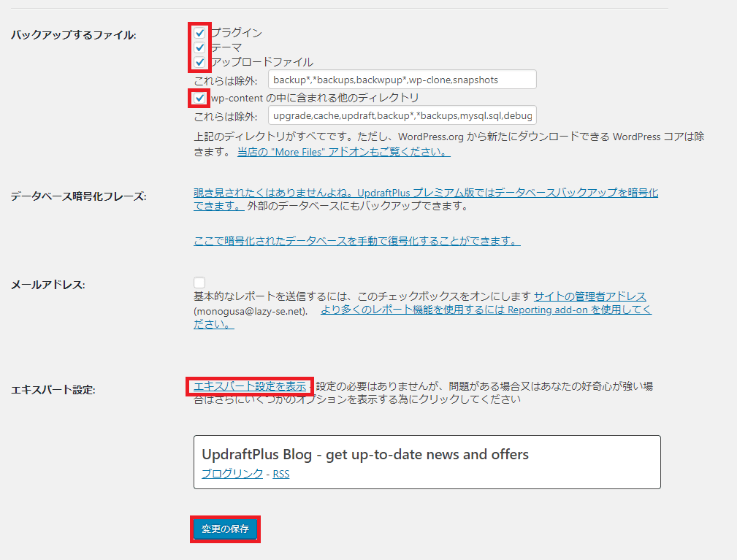This screenshot has width=737, height=560.
Task: Toggle the アップロードファイル backup checkbox
Action: click(x=199, y=62)
